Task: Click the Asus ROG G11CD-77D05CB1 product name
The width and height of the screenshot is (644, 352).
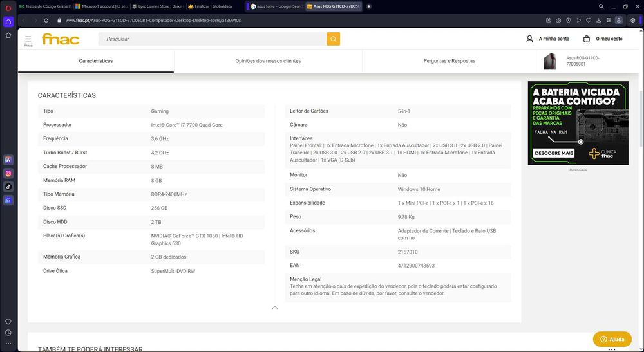Action: tap(582, 61)
